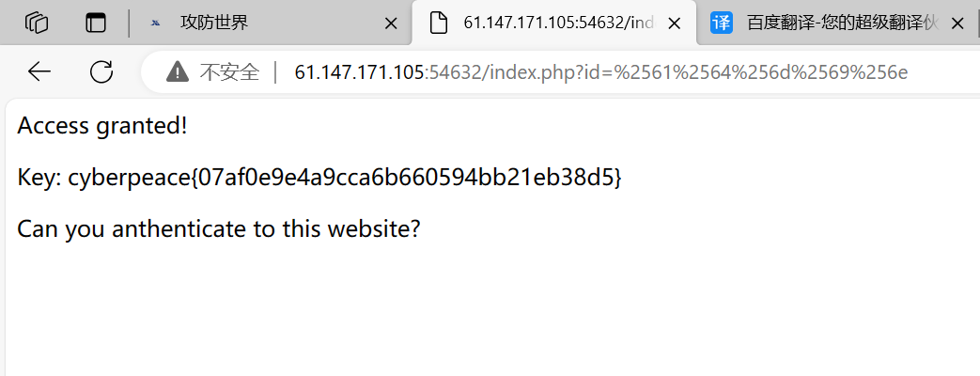The width and height of the screenshot is (980, 376).
Task: Close the 攻防世界 tab
Action: (391, 23)
